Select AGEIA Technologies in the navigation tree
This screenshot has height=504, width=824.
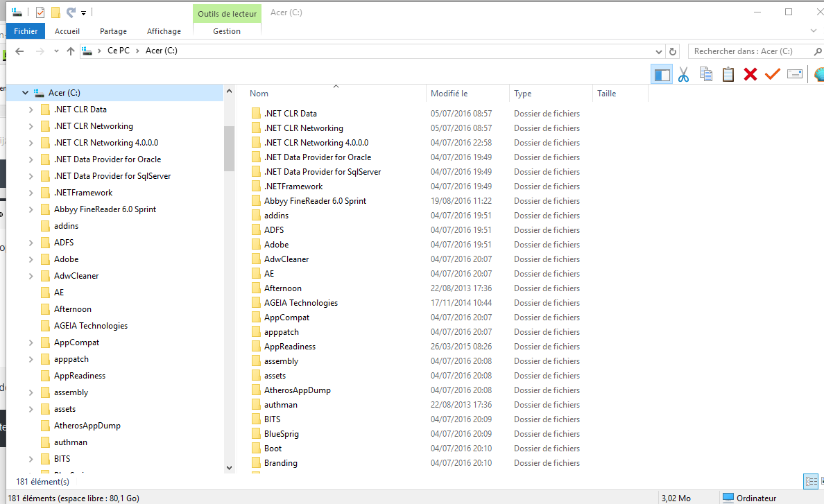pyautogui.click(x=91, y=326)
